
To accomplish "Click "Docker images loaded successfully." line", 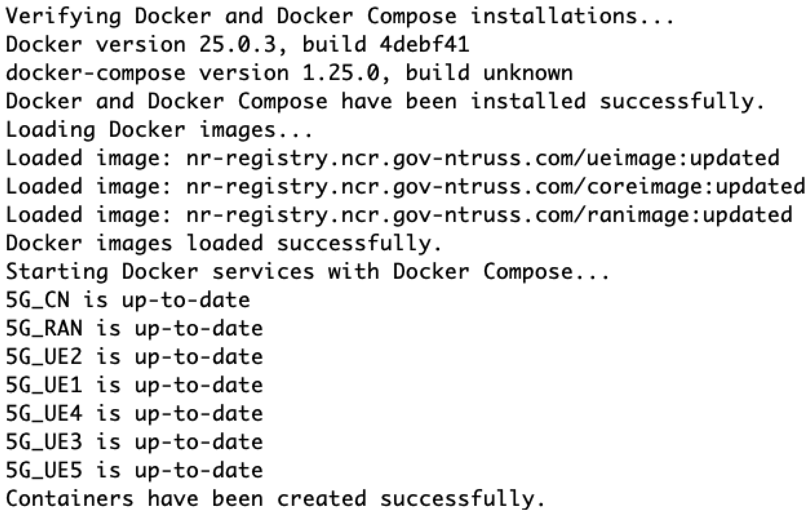I will tap(223, 243).
